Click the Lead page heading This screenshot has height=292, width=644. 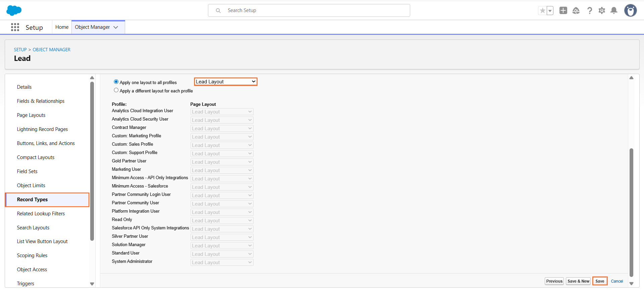22,58
